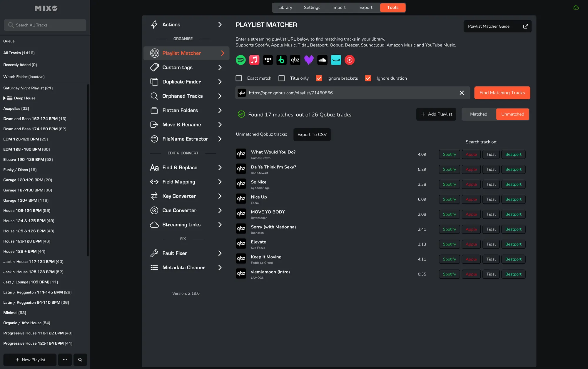Click the playlist sidebar scrollbar
Viewport: 588px width, 369px height.
point(88,171)
